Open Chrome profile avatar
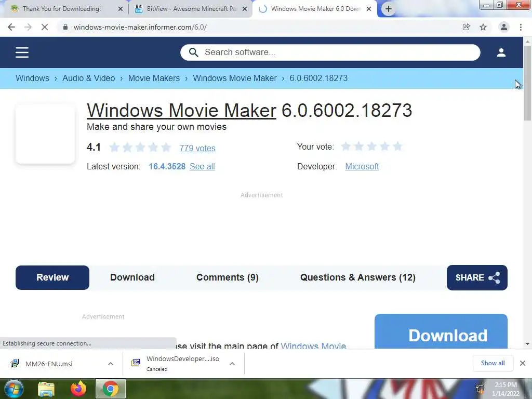Viewport: 532px width, 399px height. (x=504, y=27)
